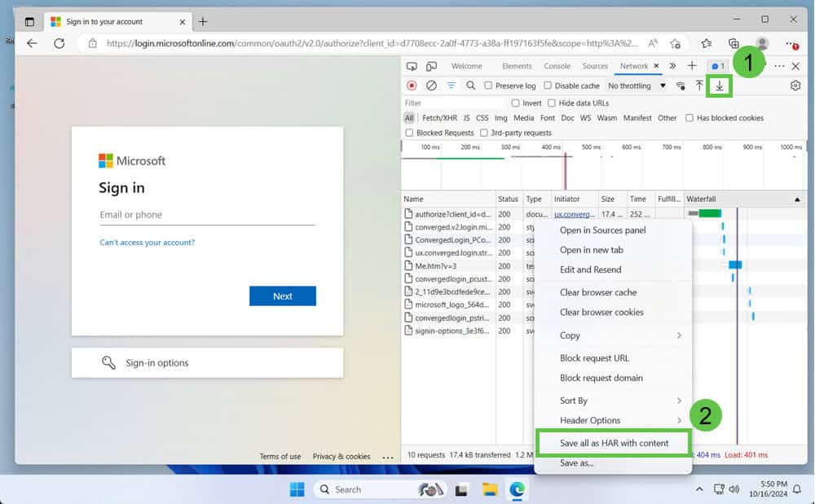Tick Has blocked cookies checkbox
815x504 pixels.
tap(689, 118)
